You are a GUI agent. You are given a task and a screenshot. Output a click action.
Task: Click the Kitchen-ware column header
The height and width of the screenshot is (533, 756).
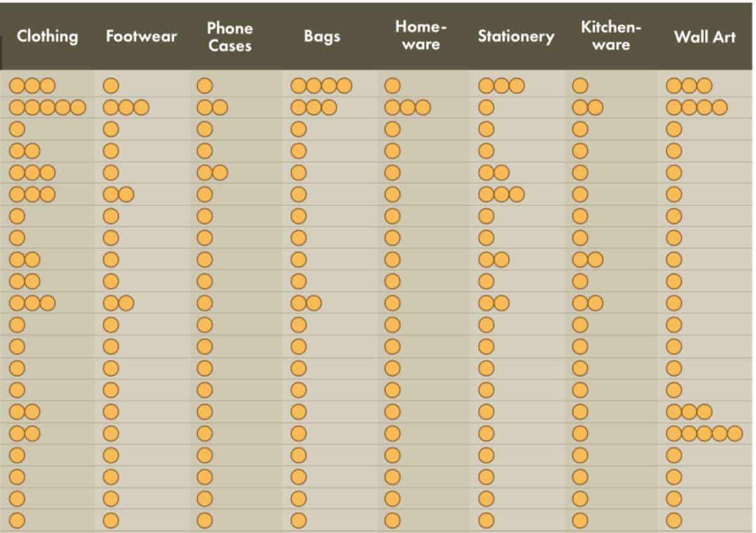[610, 35]
